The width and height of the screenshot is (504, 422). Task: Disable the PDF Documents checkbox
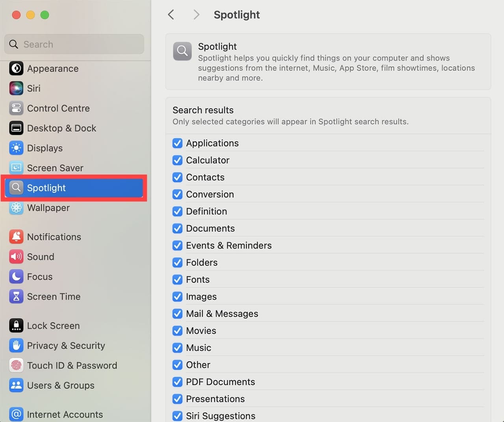point(178,382)
